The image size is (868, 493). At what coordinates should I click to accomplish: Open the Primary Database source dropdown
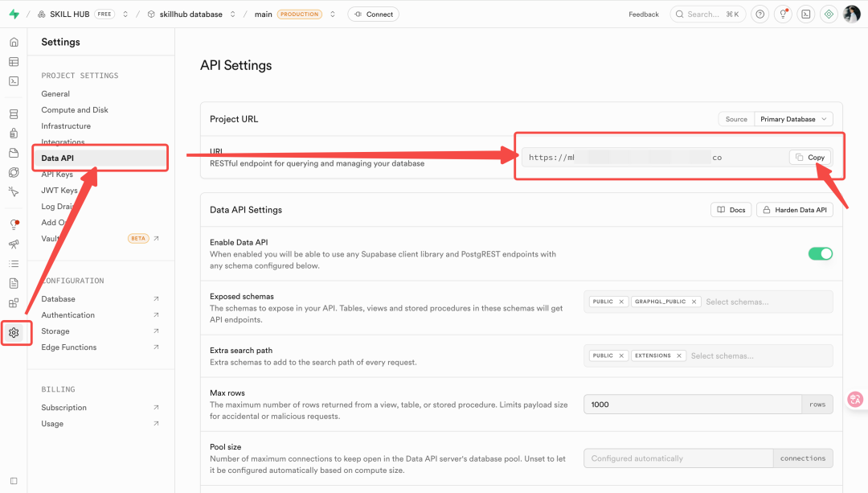point(792,119)
